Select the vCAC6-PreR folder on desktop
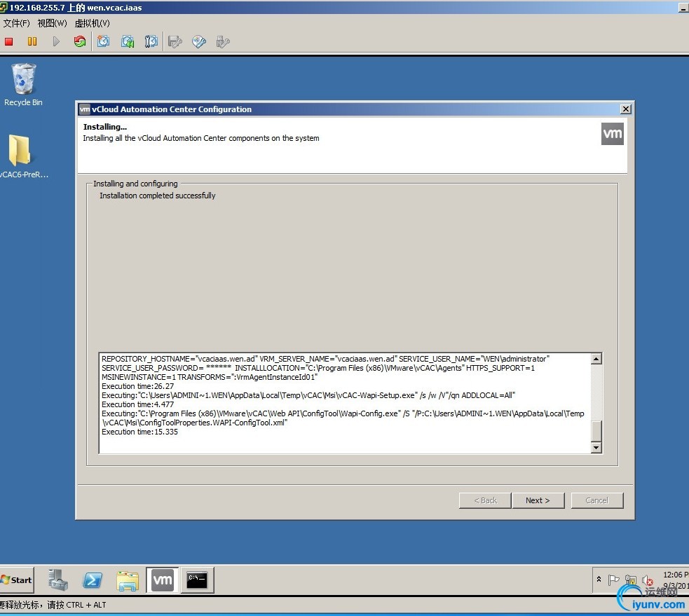 pyautogui.click(x=23, y=156)
